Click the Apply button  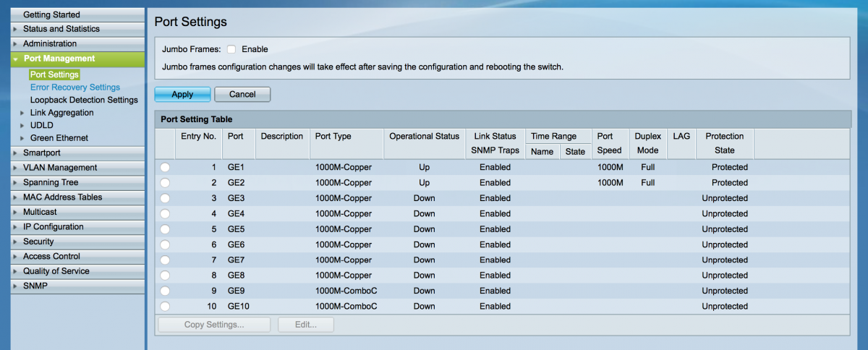[182, 94]
